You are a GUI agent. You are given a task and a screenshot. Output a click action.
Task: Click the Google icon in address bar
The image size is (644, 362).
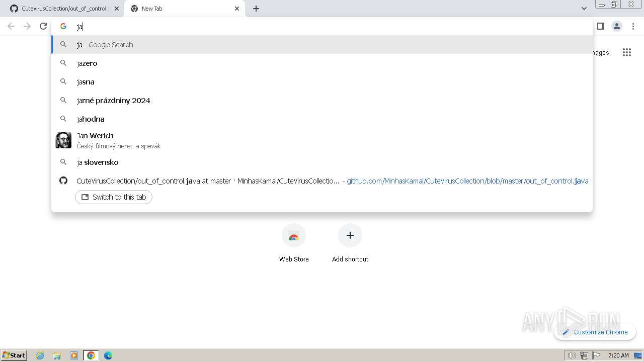(63, 26)
